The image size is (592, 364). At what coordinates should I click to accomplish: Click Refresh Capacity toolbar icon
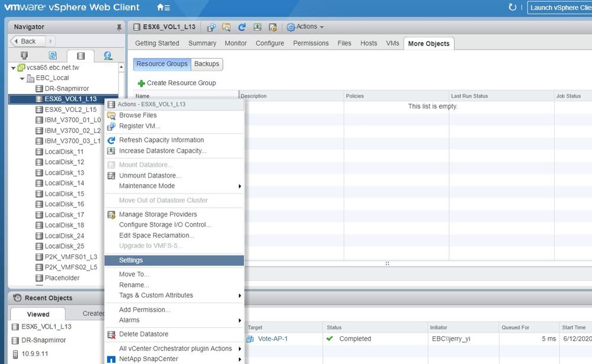[242, 27]
